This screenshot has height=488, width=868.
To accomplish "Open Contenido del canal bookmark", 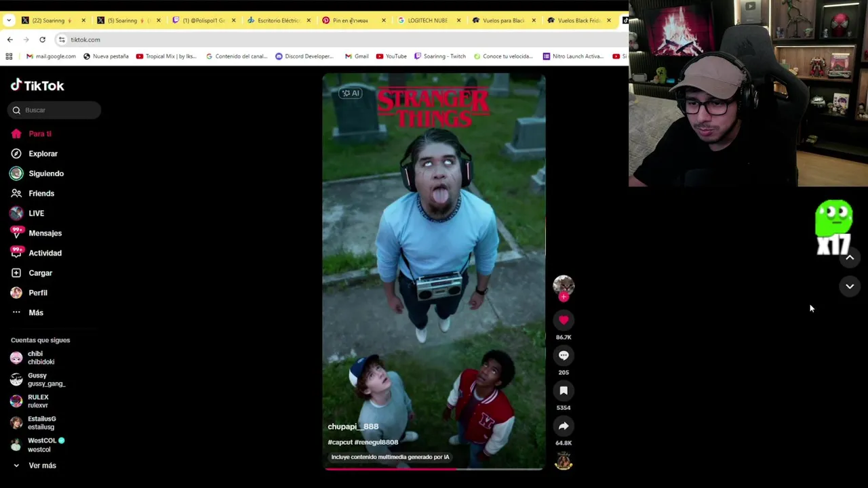I will [x=237, y=56].
